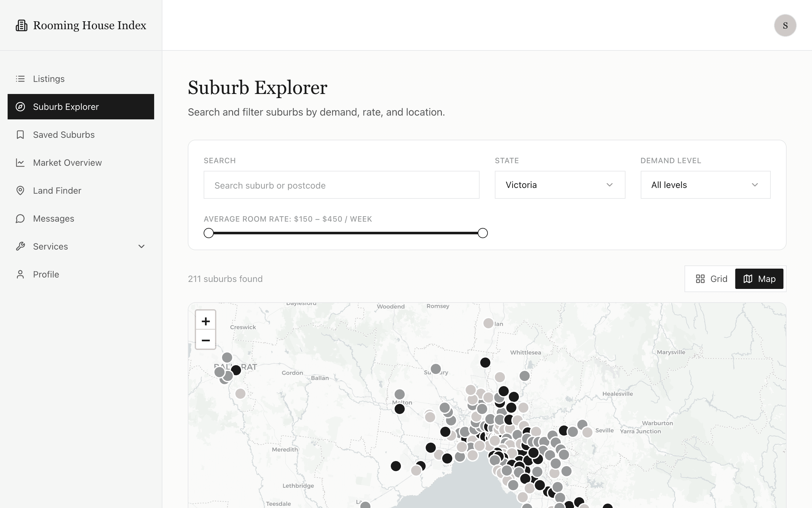The width and height of the screenshot is (812, 508).
Task: Click the Messages speech bubble icon
Action: pyautogui.click(x=20, y=218)
